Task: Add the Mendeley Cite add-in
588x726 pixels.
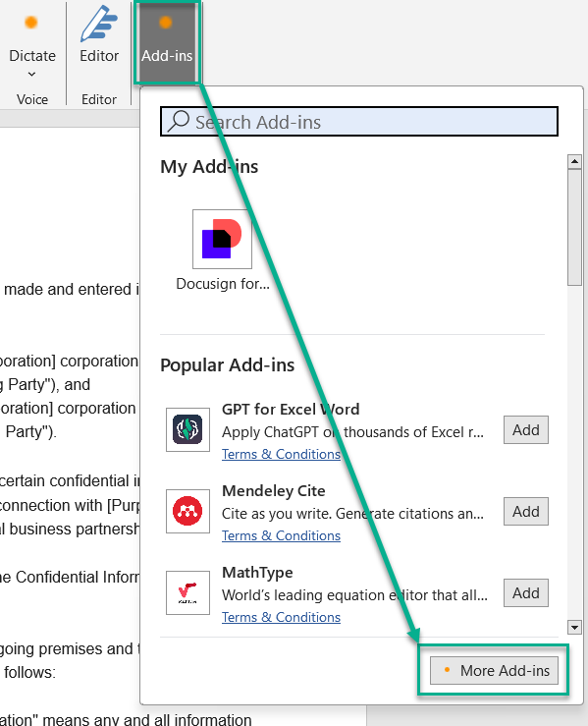Action: [525, 511]
